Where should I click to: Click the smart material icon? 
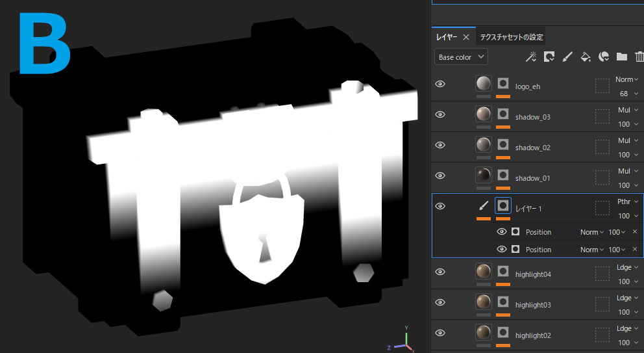[x=603, y=57]
